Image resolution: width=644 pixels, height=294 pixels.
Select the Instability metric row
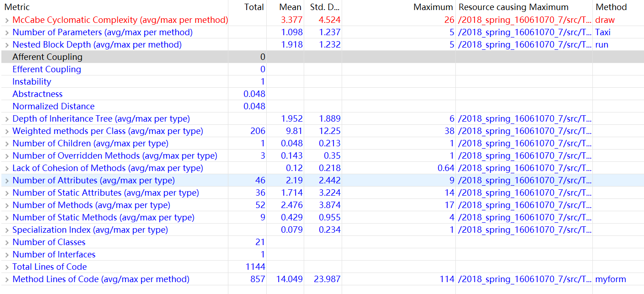pyautogui.click(x=322, y=82)
